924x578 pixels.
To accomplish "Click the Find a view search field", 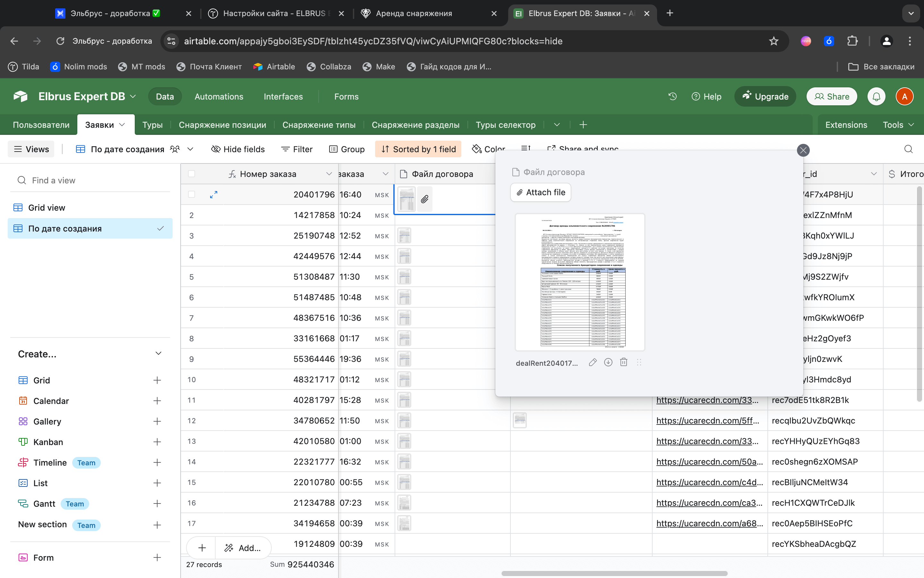I will click(x=90, y=180).
